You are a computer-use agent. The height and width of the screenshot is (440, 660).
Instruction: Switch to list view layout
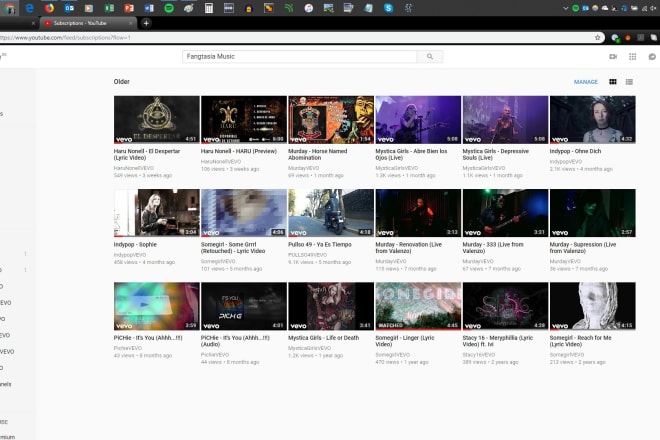[x=629, y=82]
